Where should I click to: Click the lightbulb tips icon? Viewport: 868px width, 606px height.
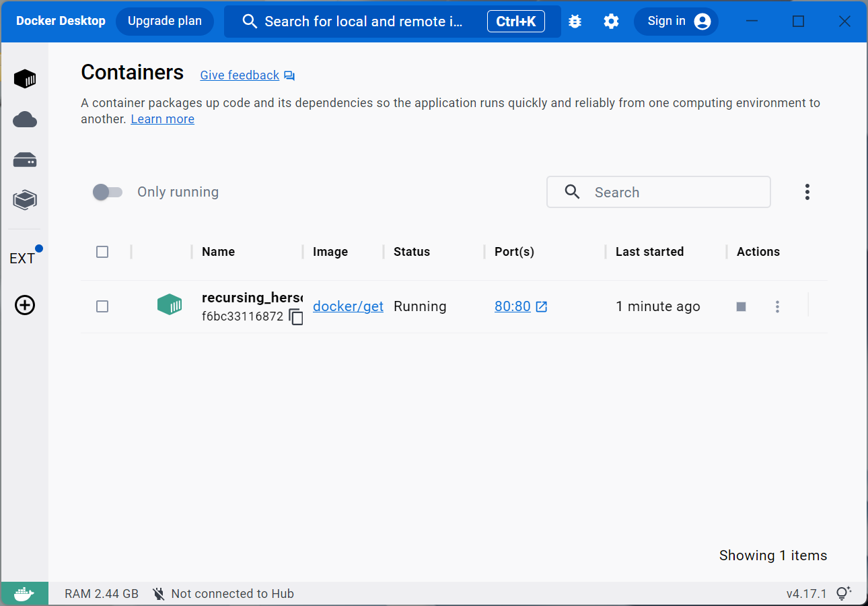(x=843, y=594)
